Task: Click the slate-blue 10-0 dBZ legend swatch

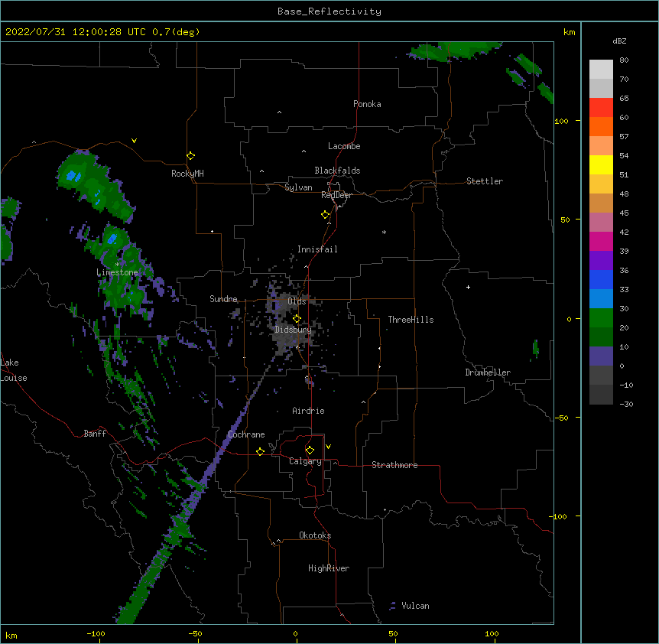Action: [x=601, y=356]
